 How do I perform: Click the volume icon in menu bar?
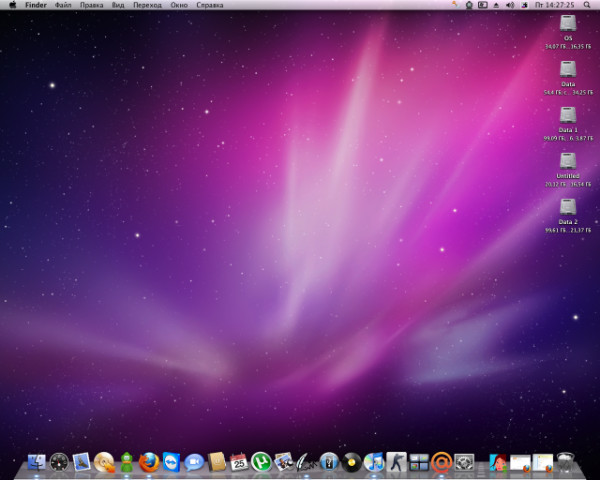[x=509, y=5]
